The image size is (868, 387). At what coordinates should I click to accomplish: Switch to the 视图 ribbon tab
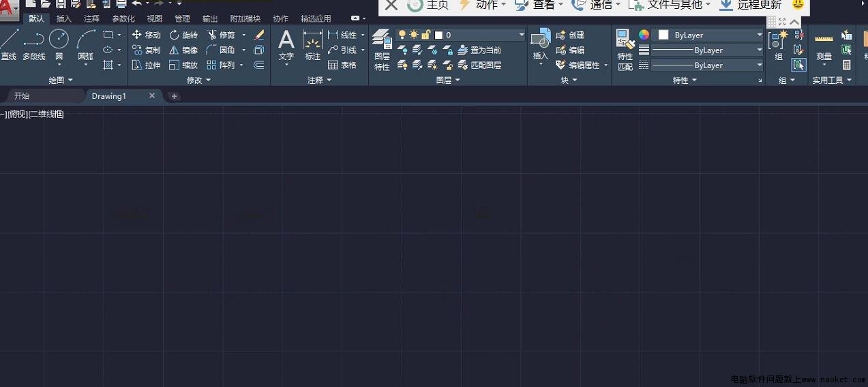[x=155, y=19]
